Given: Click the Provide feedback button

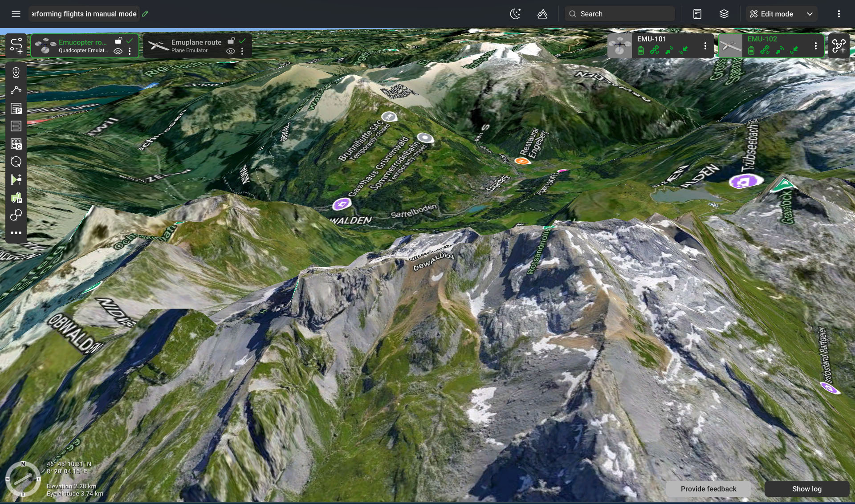Looking at the screenshot, I should 708,489.
